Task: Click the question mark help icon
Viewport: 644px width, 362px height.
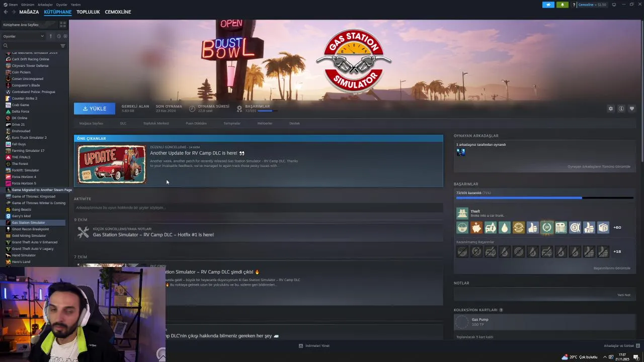Action: click(x=574, y=5)
